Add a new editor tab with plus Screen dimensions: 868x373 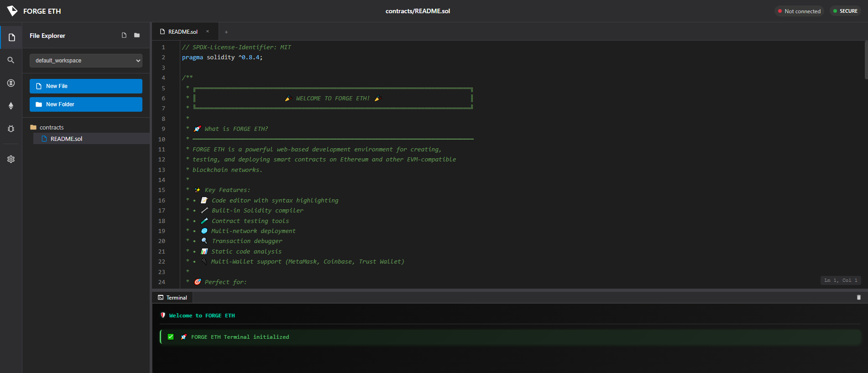(226, 32)
